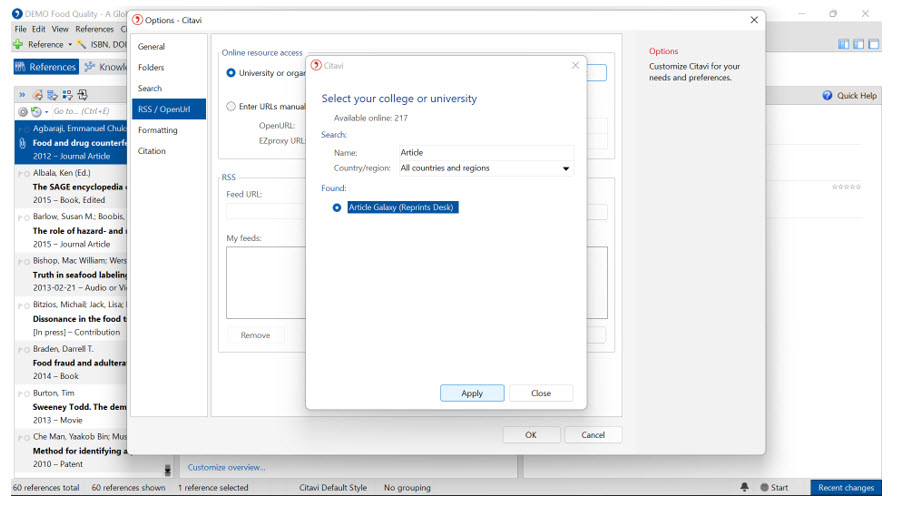Select the Formatting options category
Screen dimensions: 897x507
(168, 130)
